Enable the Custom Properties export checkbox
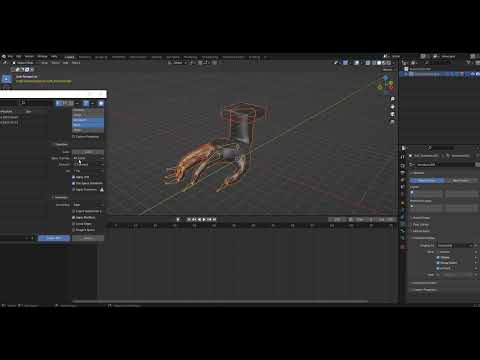 (74, 137)
